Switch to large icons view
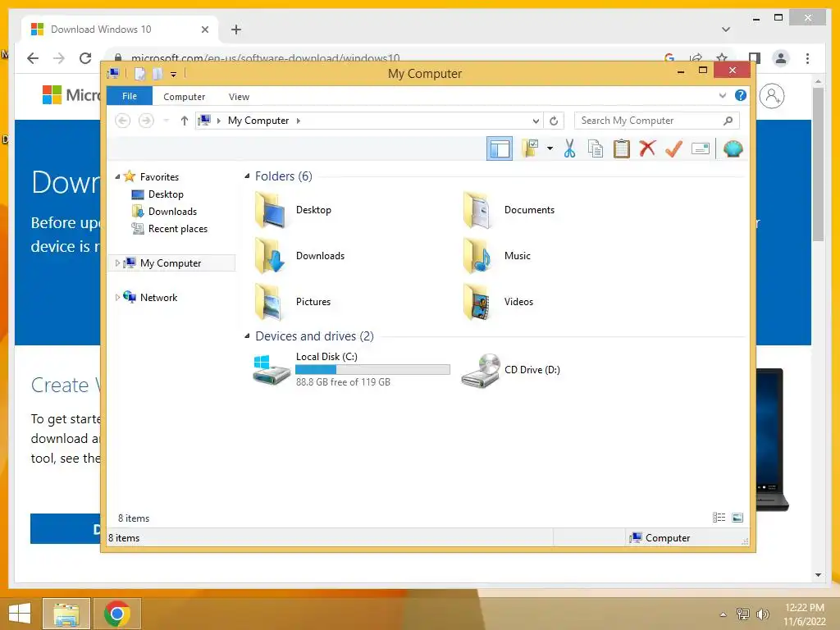 [737, 518]
